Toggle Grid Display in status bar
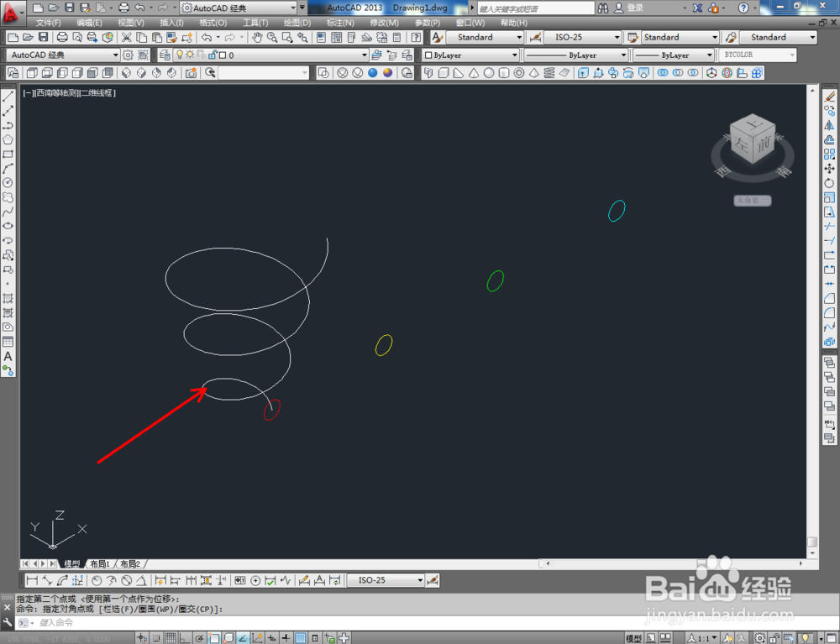Screen dimensions: 840x644 (x=171, y=638)
